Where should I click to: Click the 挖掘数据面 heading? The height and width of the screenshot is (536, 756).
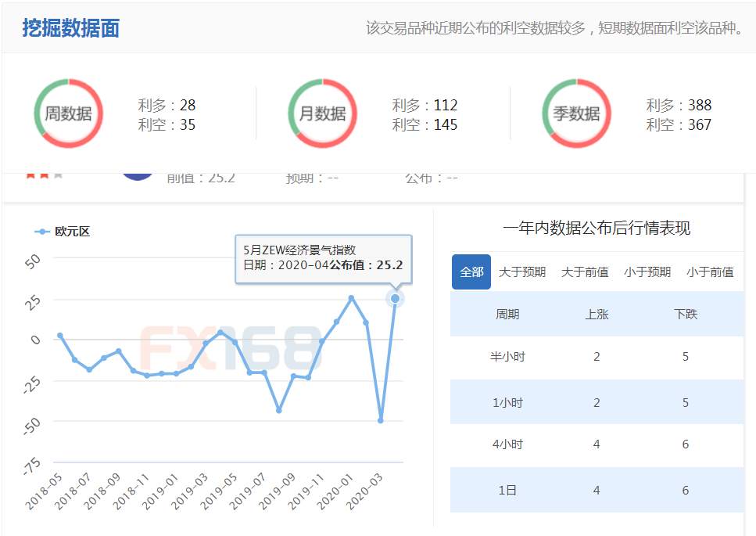click(71, 28)
